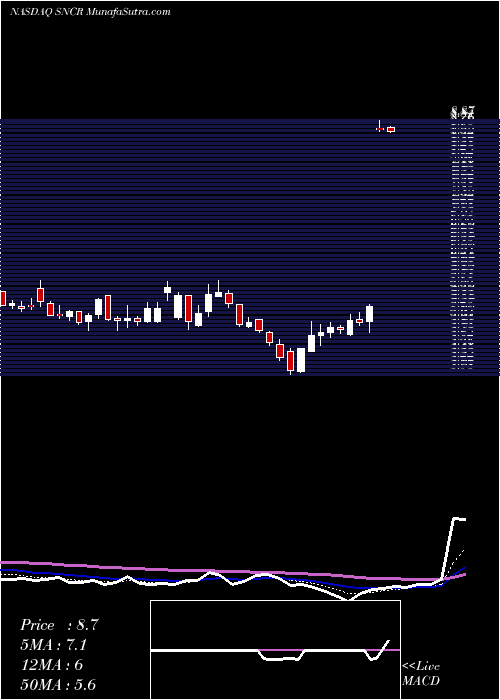Select the '5MA : 7.1' value
Viewport: 500px width, 700px height.
click(53, 645)
